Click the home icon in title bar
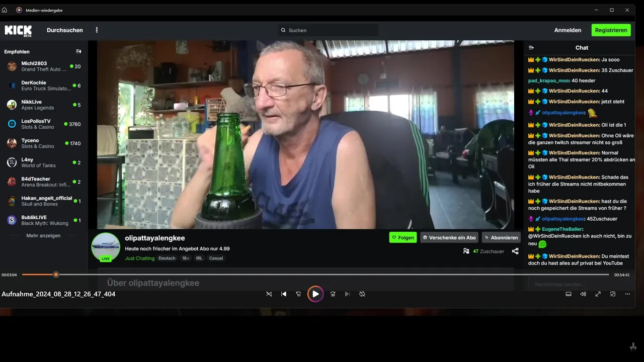This screenshot has width=644, height=362. pyautogui.click(x=5, y=10)
